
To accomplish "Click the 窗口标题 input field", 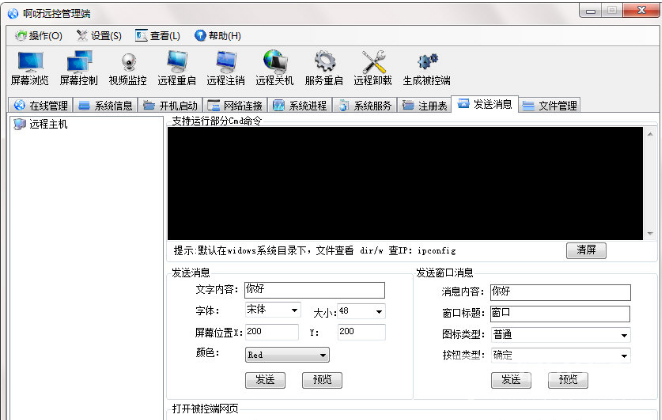I will tap(560, 314).
